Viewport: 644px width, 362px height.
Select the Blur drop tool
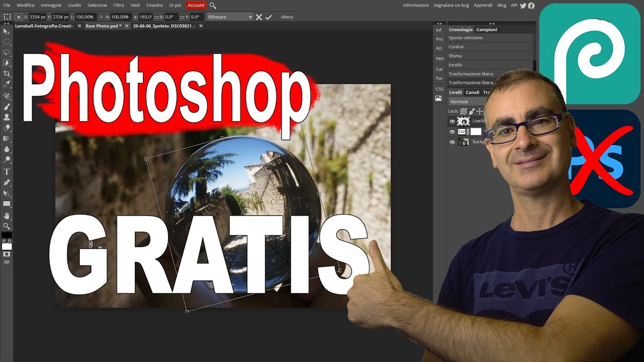[x=7, y=149]
